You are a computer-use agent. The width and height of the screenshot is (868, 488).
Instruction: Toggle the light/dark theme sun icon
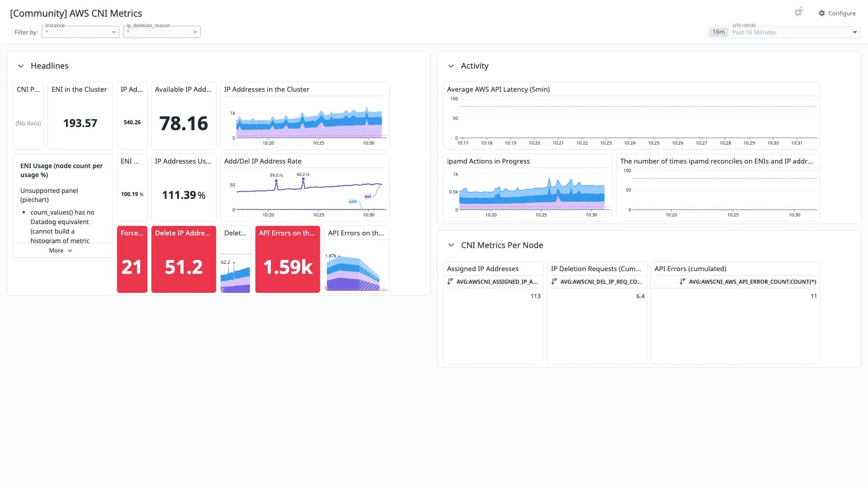[799, 12]
